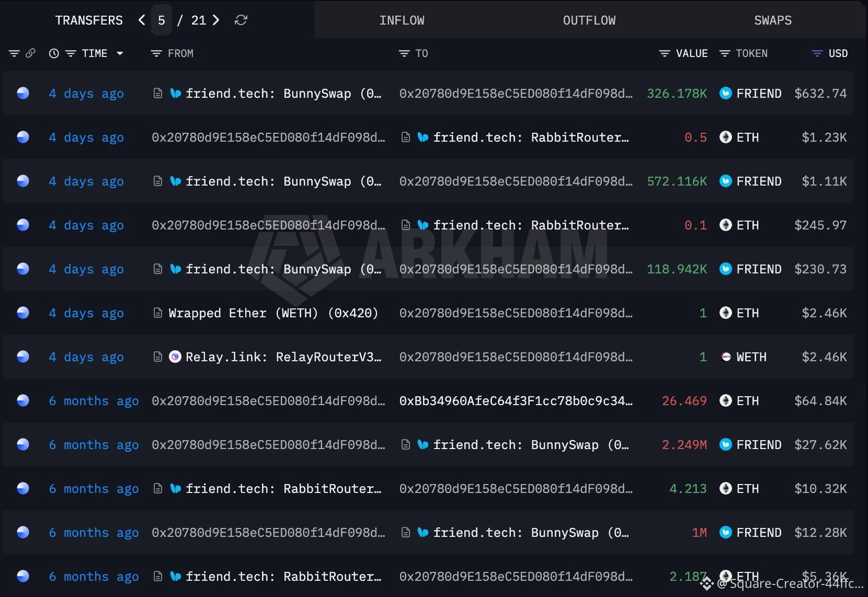Click the FRIEND token icon in the 572.116K row
Screen dimensions: 868x597
pyautogui.click(x=726, y=181)
